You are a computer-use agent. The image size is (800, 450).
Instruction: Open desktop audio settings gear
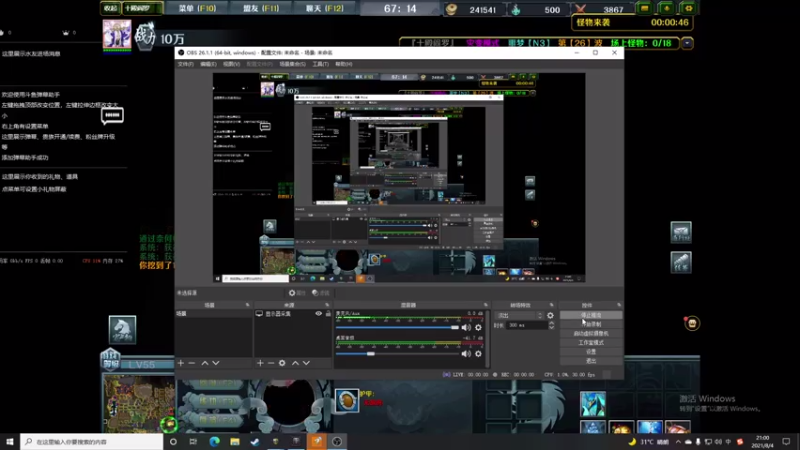(x=478, y=354)
